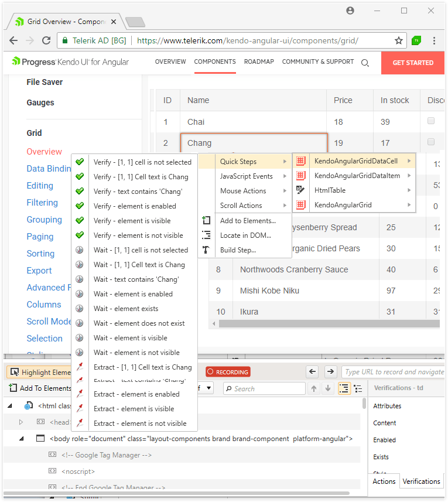Click the browser back arrow

pyautogui.click(x=13, y=40)
